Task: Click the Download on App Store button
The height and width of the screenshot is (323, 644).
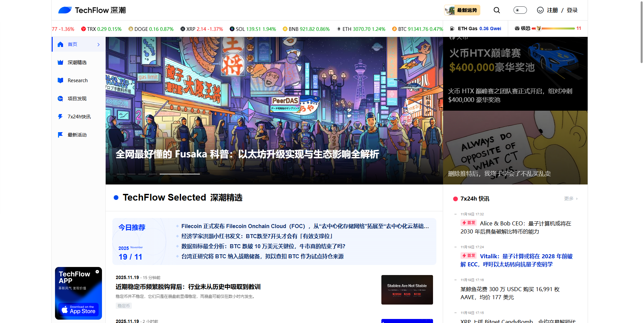Action: pyautogui.click(x=78, y=310)
